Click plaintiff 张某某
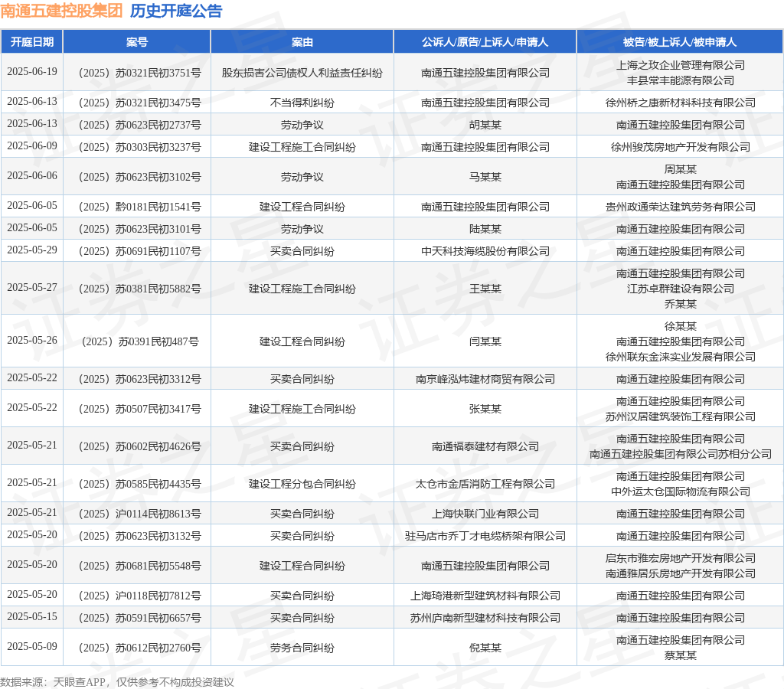Viewport: 784px width, 689px height. [485, 409]
